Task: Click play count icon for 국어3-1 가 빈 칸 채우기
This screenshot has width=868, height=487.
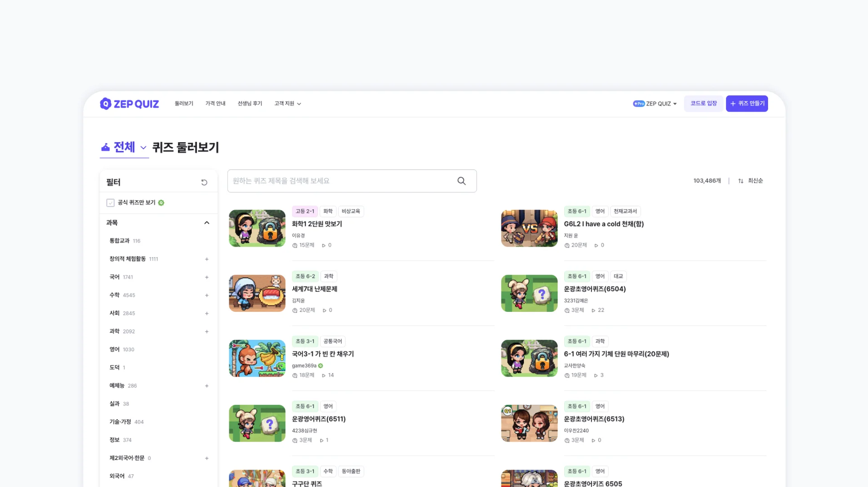Action: pos(324,375)
